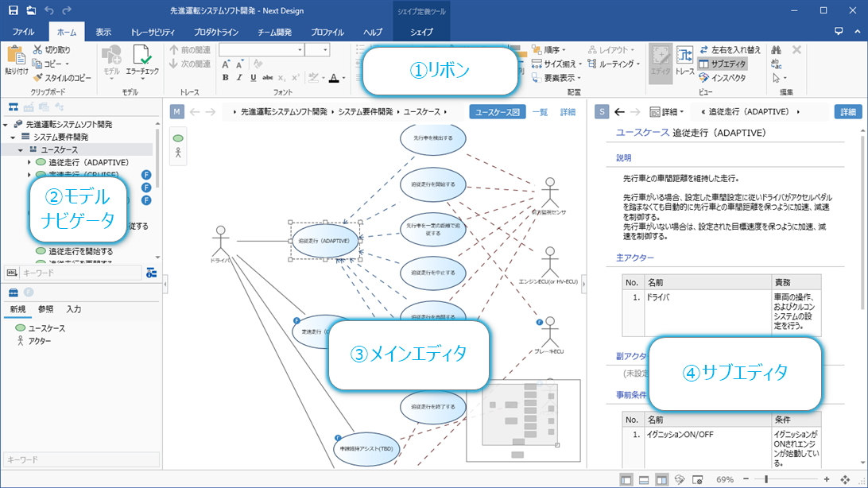Click the replace (ab→ac) editing icon

click(x=777, y=63)
